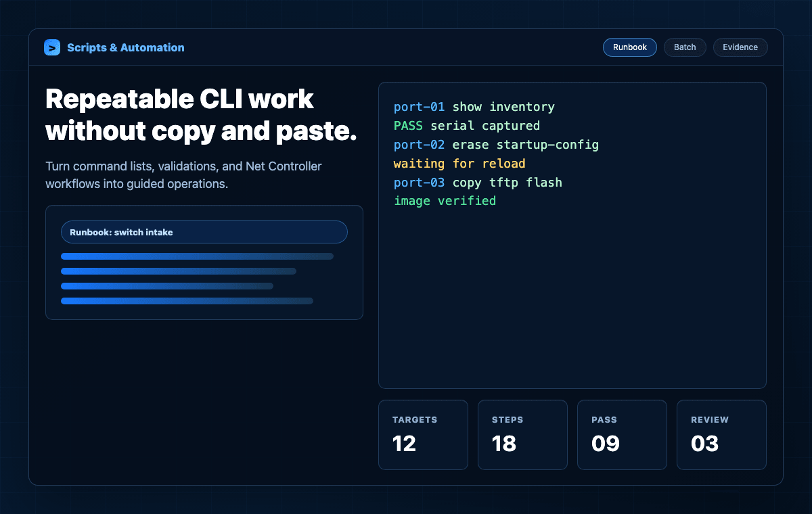
Task: Open the Evidence tab
Action: (740, 47)
